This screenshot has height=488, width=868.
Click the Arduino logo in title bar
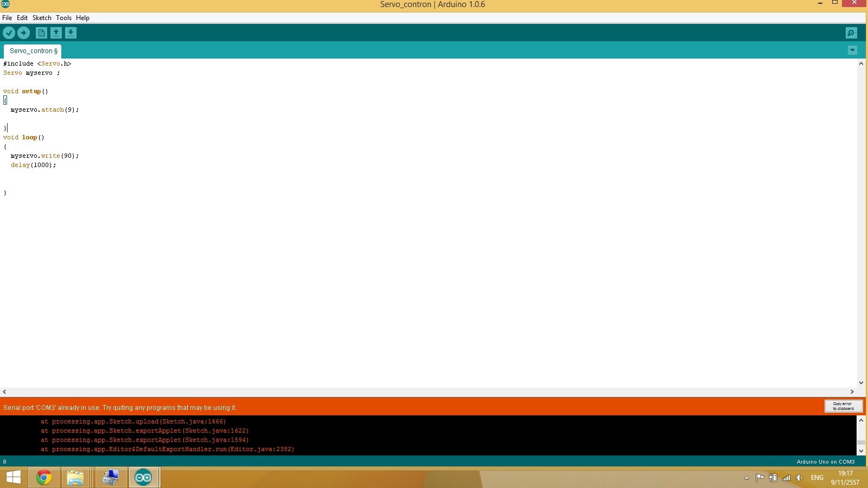coord(5,4)
